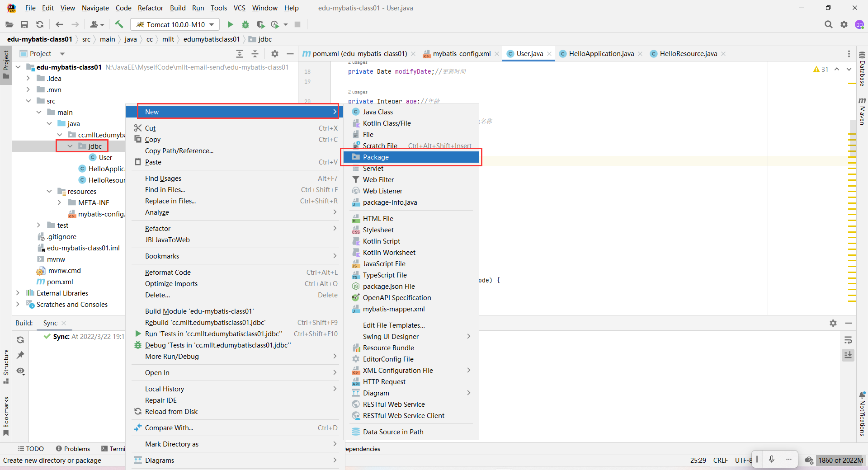Open the Maven side tool window

(862, 111)
